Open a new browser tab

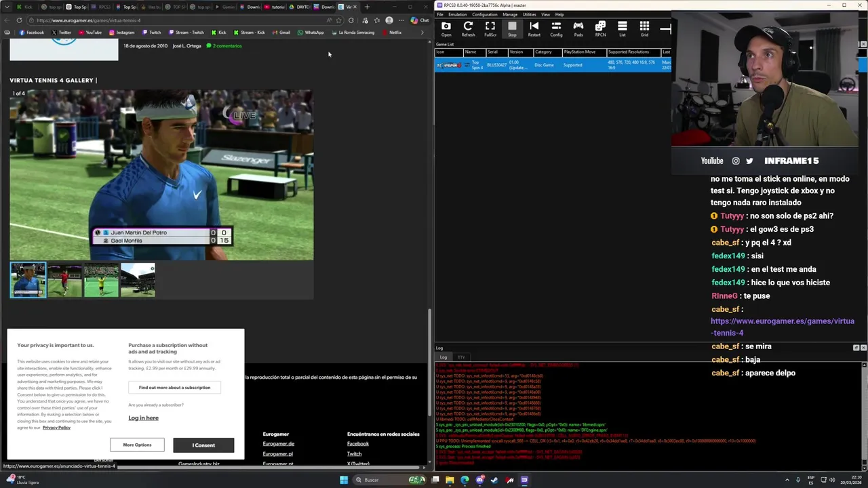tap(367, 7)
